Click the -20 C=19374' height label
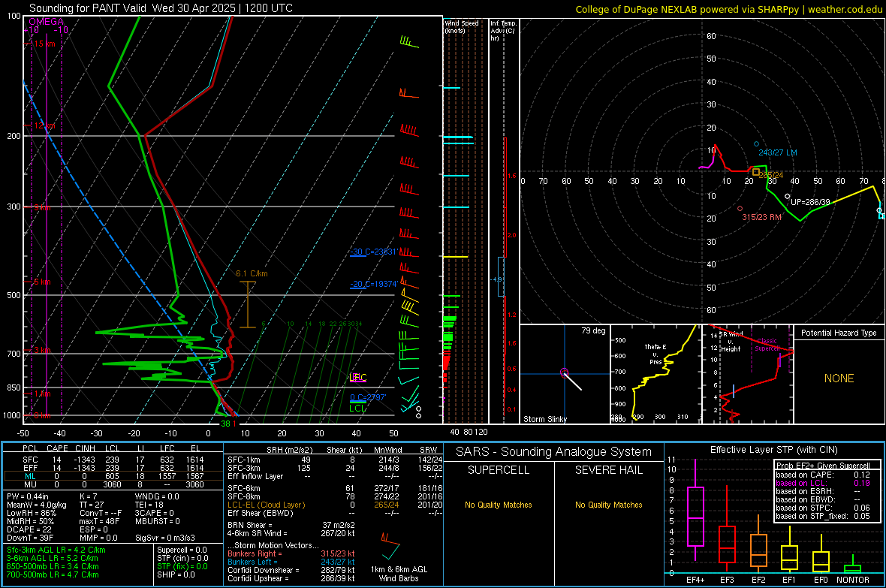Viewport: 886px width, 588px height. 373,284
